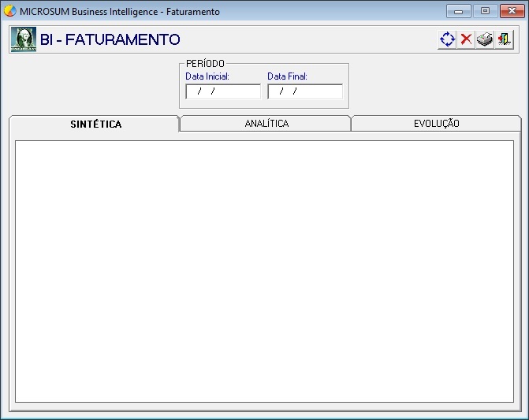
Task: Click the MICROSUM title bar app icon
Action: click(x=9, y=11)
